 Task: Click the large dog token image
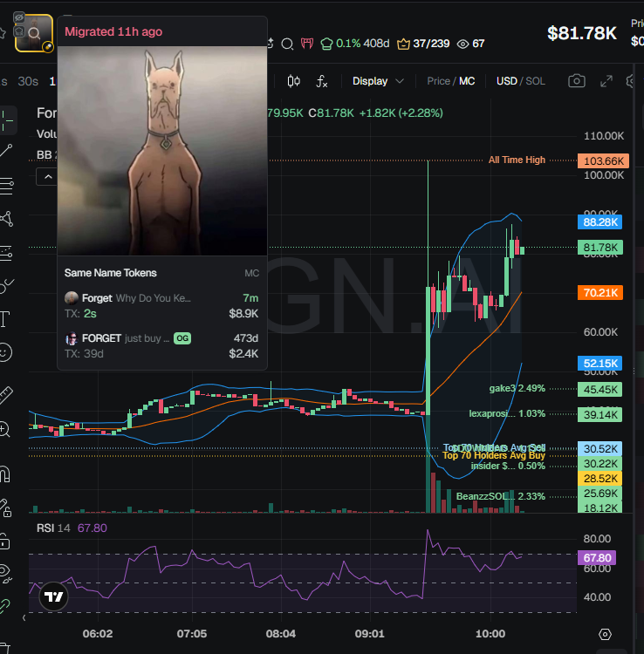162,151
